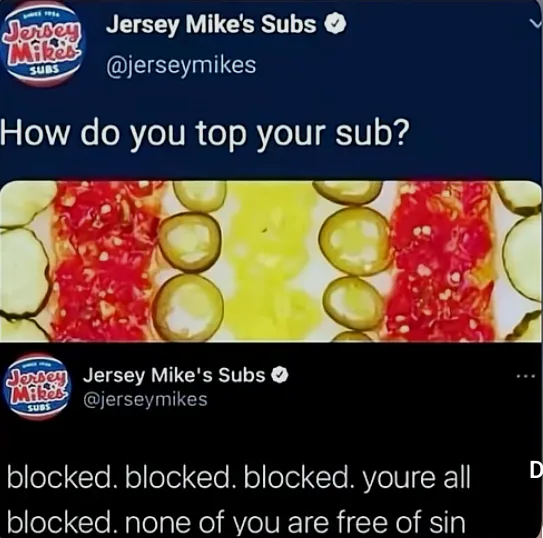543x538 pixels.
Task: Click the left red cherry pepper relish strip
Action: tap(104, 261)
